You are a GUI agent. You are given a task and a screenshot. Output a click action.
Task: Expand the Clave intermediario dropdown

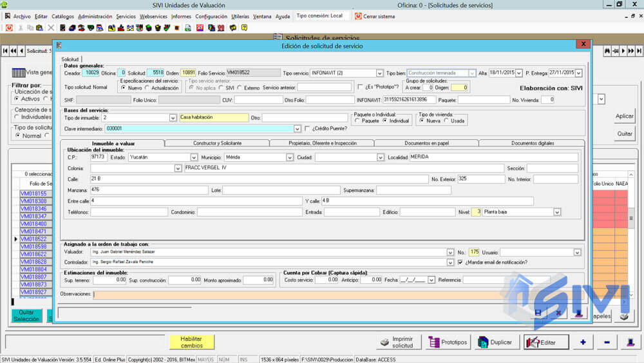(297, 129)
